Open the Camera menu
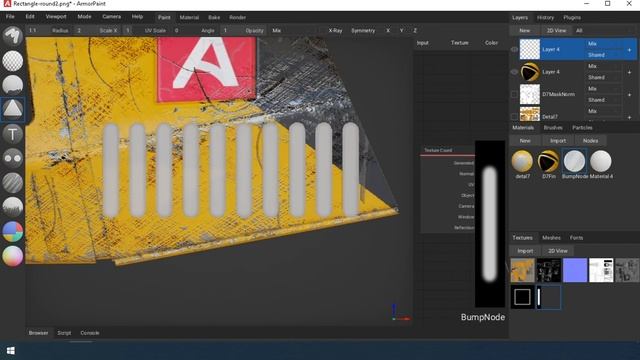The image size is (640, 360). [x=111, y=17]
